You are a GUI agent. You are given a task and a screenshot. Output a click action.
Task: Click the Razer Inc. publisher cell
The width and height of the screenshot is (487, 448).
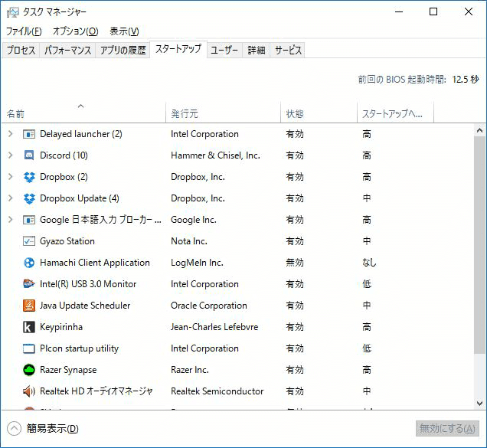coord(190,370)
